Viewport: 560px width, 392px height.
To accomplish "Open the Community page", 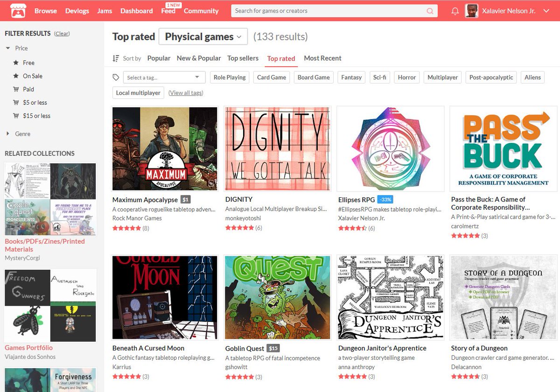I will 201,11.
